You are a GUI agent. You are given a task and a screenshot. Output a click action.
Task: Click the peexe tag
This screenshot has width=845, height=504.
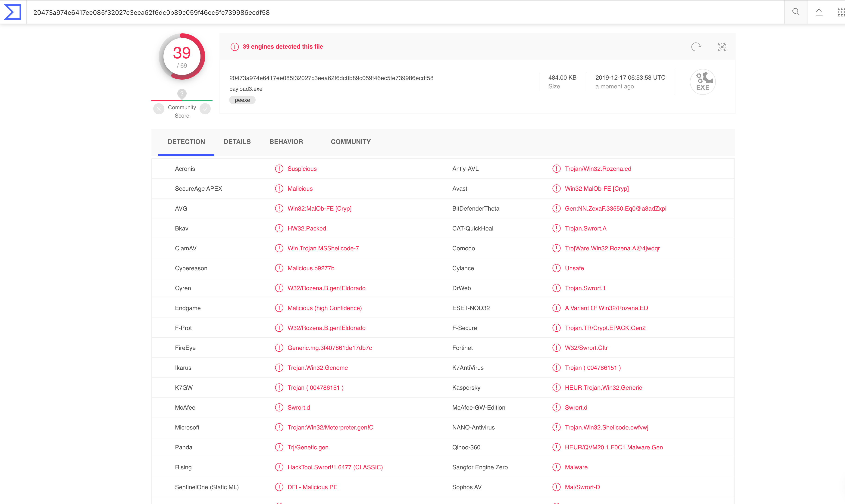(242, 100)
